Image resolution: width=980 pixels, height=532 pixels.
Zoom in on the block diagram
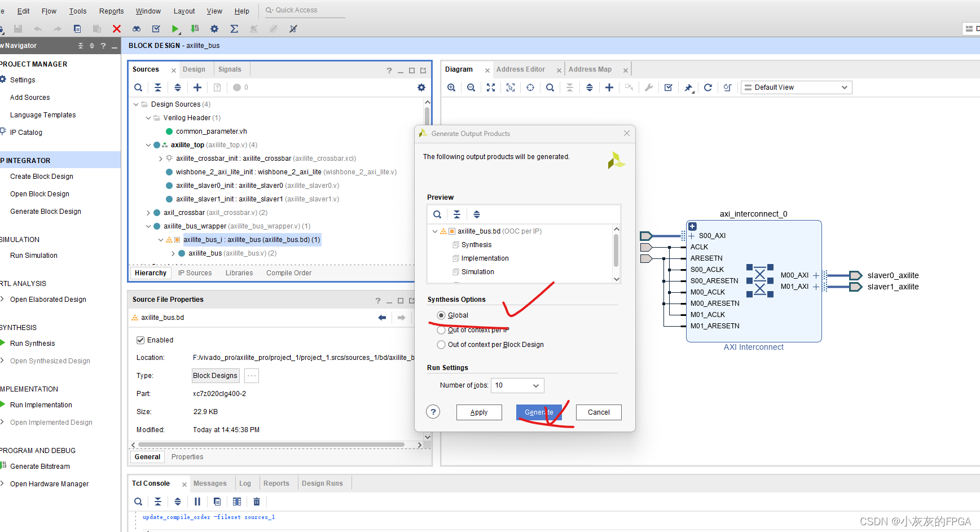coord(451,87)
